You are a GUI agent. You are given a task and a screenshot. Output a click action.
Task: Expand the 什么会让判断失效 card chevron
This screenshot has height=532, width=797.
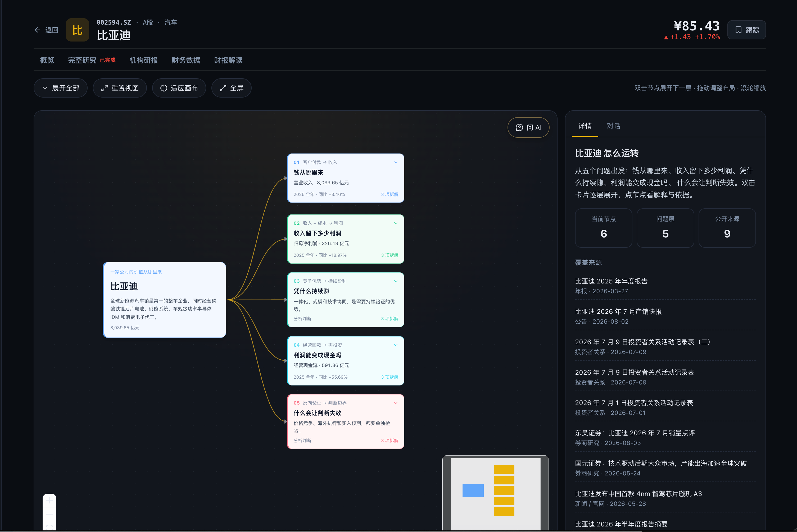[x=395, y=403]
